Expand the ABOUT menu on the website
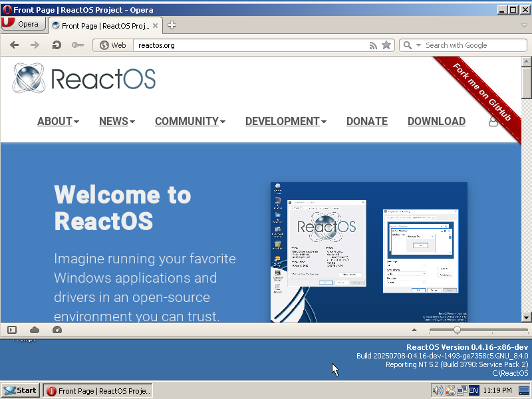 coord(58,121)
